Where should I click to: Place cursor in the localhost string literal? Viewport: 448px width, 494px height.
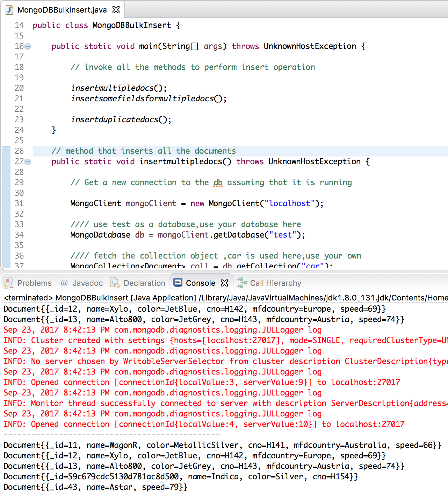(x=289, y=203)
